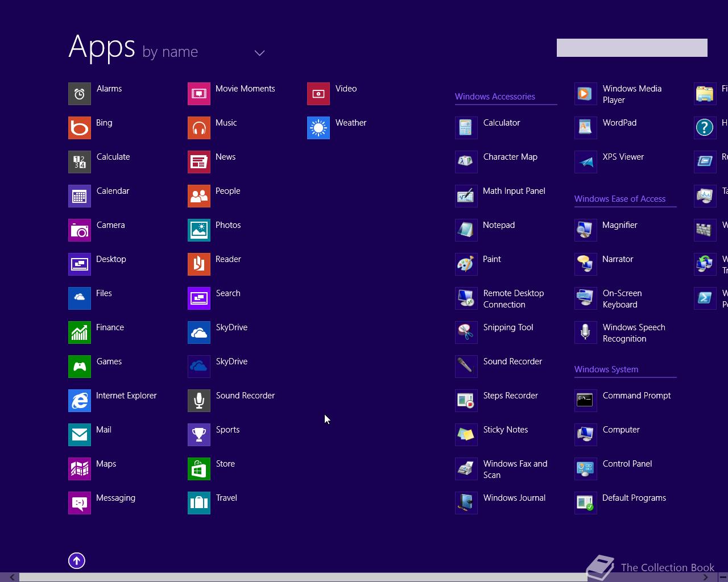Open Movie Moments app icon
This screenshot has width=728, height=582.
199,94
